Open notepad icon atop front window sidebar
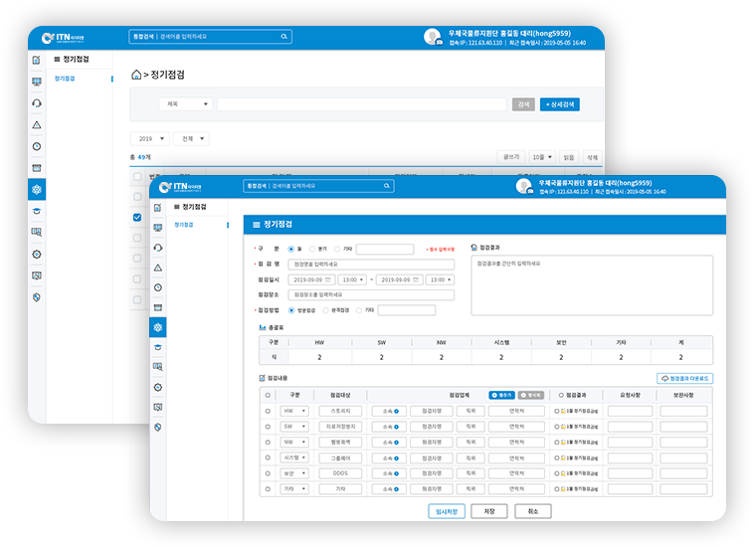Screen dimensions: 756x547 tap(157, 208)
